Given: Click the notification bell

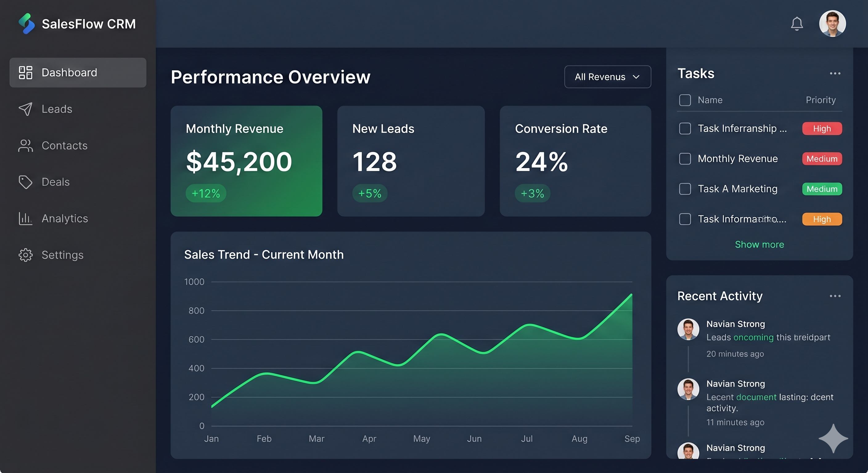Looking at the screenshot, I should [796, 24].
